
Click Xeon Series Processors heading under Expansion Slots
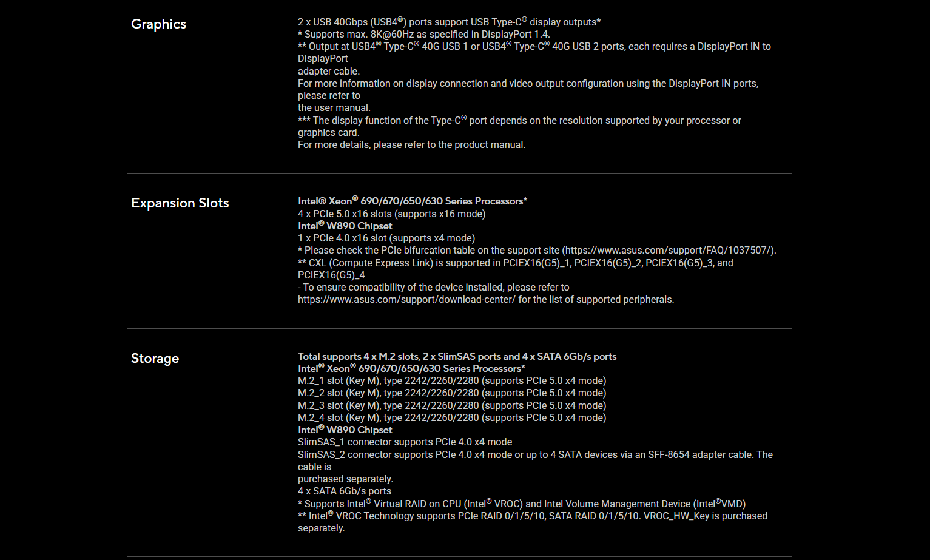pos(412,201)
